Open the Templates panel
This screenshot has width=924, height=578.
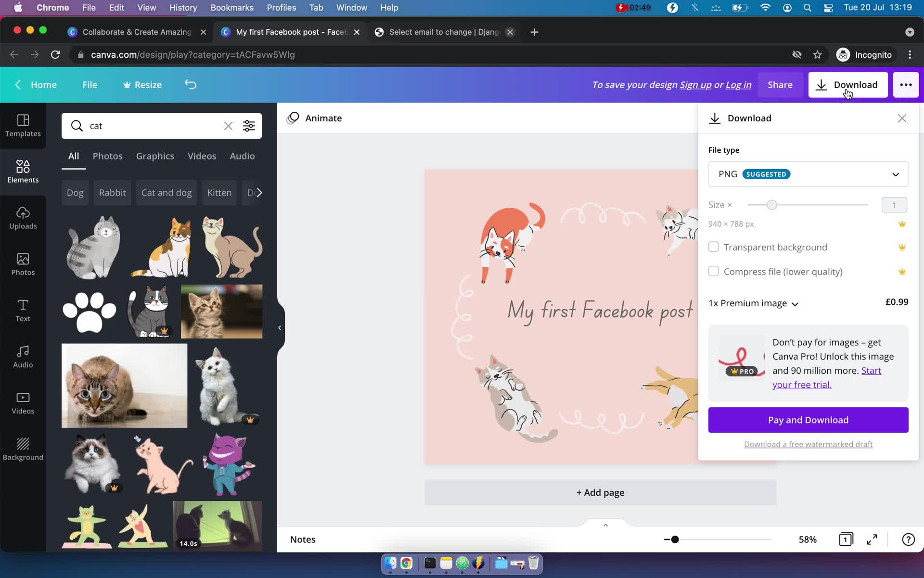pyautogui.click(x=23, y=125)
